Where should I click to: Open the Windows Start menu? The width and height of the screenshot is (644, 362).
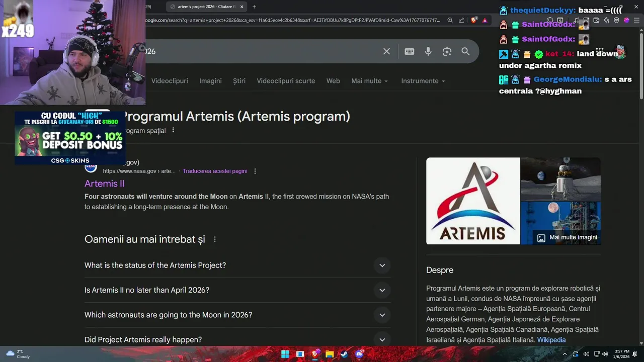point(285,354)
